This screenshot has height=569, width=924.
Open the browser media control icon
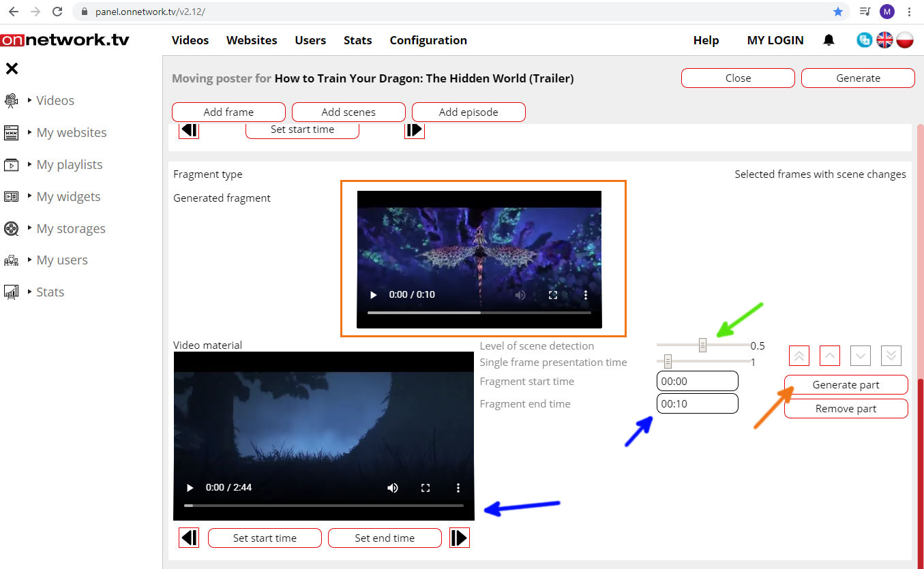click(865, 12)
